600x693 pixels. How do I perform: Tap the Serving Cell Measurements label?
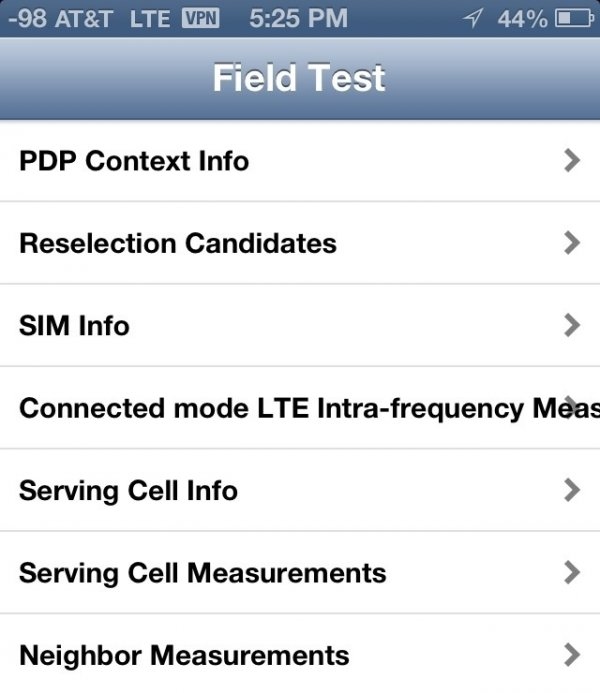coord(202,573)
